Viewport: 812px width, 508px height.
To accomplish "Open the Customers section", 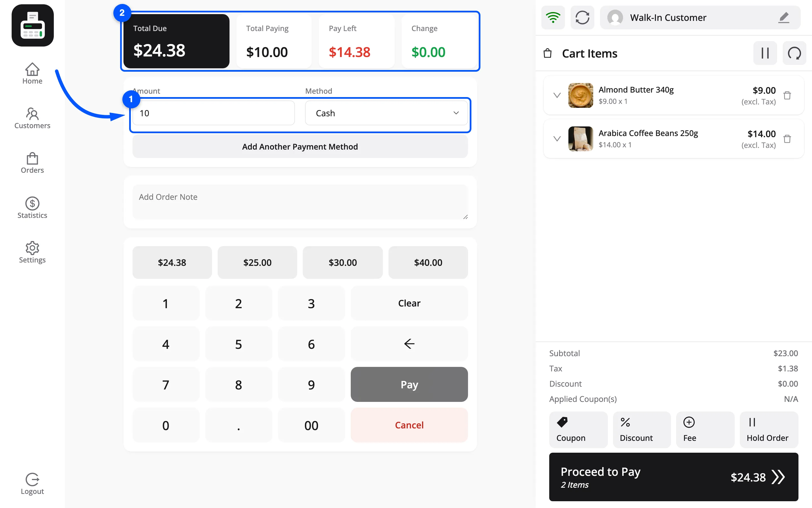I will click(32, 118).
